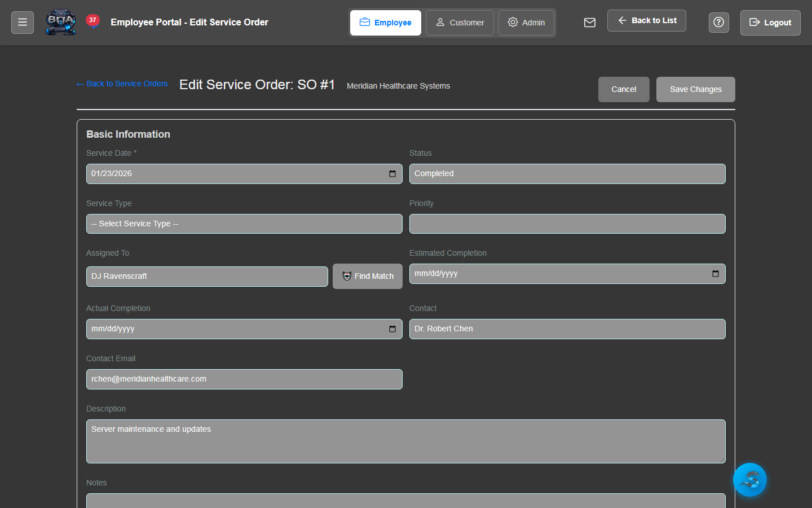Viewport: 812px width, 508px height.
Task: Switch to the Customer tab
Action: coord(460,23)
